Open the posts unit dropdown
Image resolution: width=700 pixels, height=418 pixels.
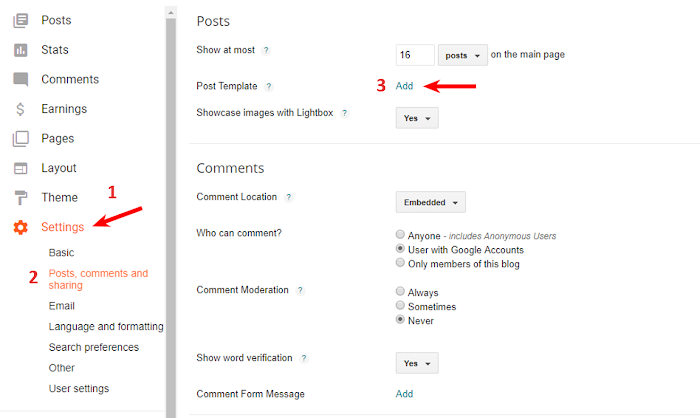coord(463,55)
